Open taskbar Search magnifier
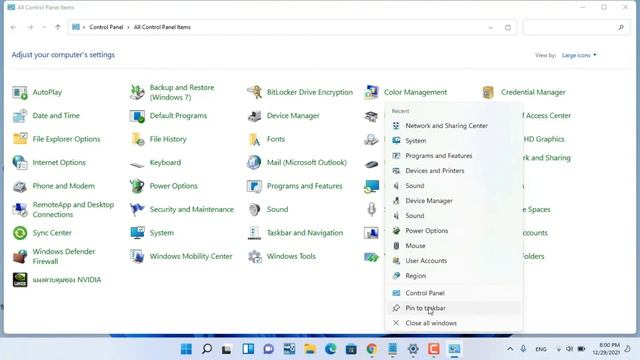640x360 pixels. (x=207, y=349)
